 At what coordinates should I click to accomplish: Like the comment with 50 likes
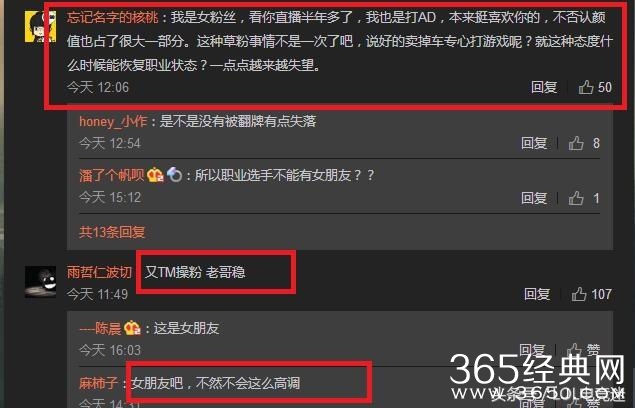point(595,87)
